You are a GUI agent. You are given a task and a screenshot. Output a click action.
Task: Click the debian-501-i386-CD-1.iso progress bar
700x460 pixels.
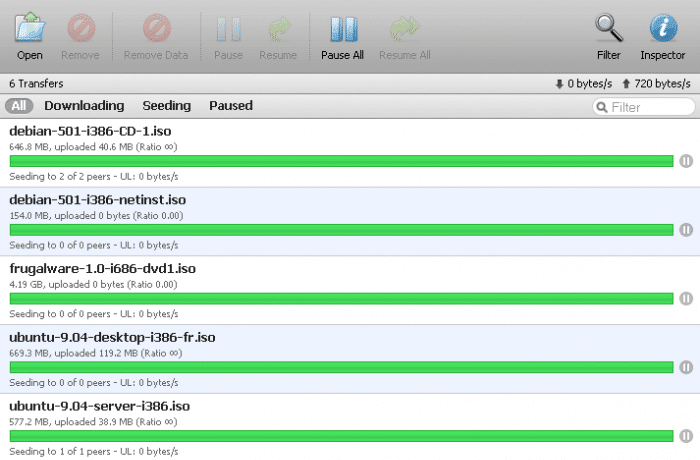click(x=342, y=161)
